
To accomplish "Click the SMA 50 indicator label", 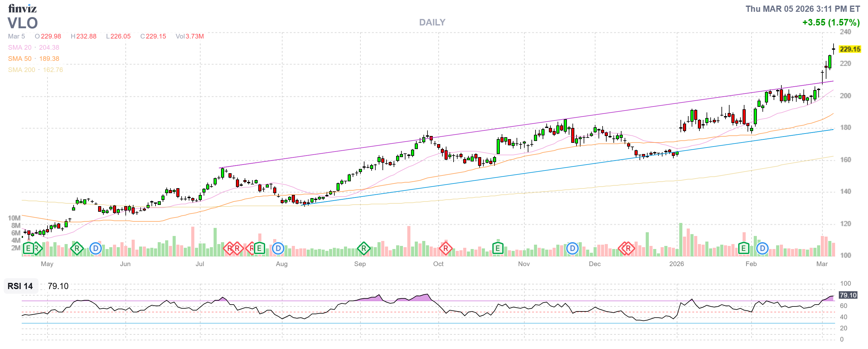I will coord(20,59).
